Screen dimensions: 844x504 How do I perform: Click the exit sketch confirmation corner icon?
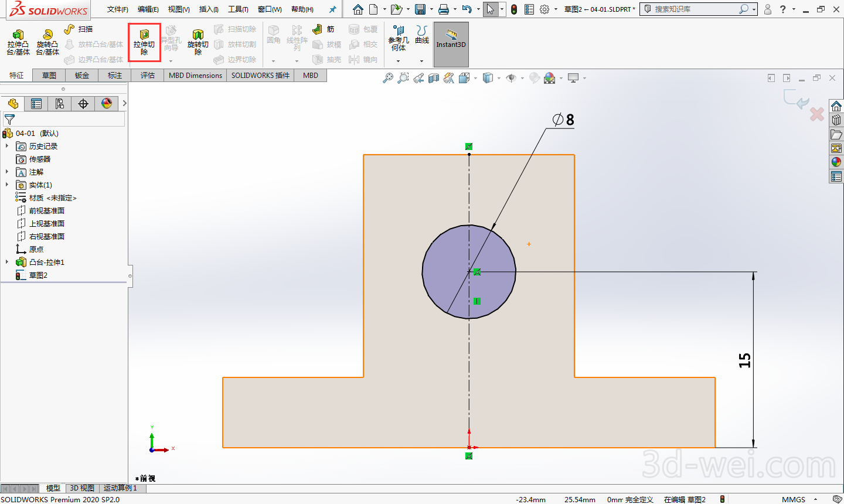click(x=797, y=100)
